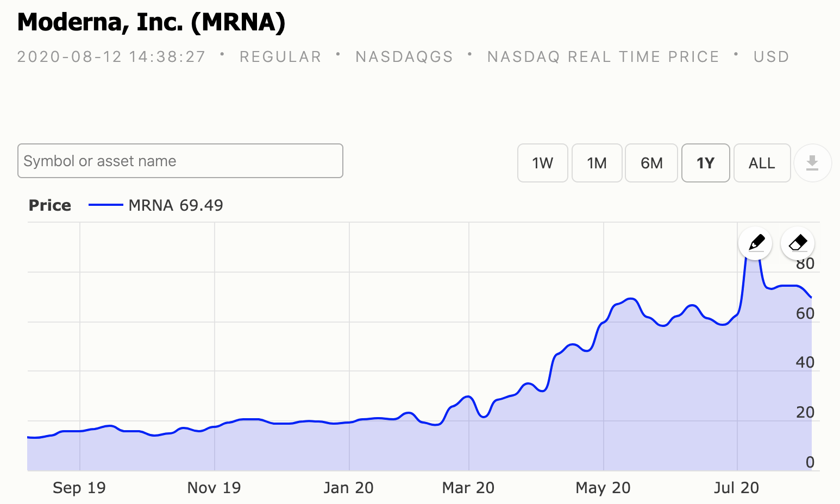Click the Price legend label
The height and width of the screenshot is (504, 840).
point(50,205)
